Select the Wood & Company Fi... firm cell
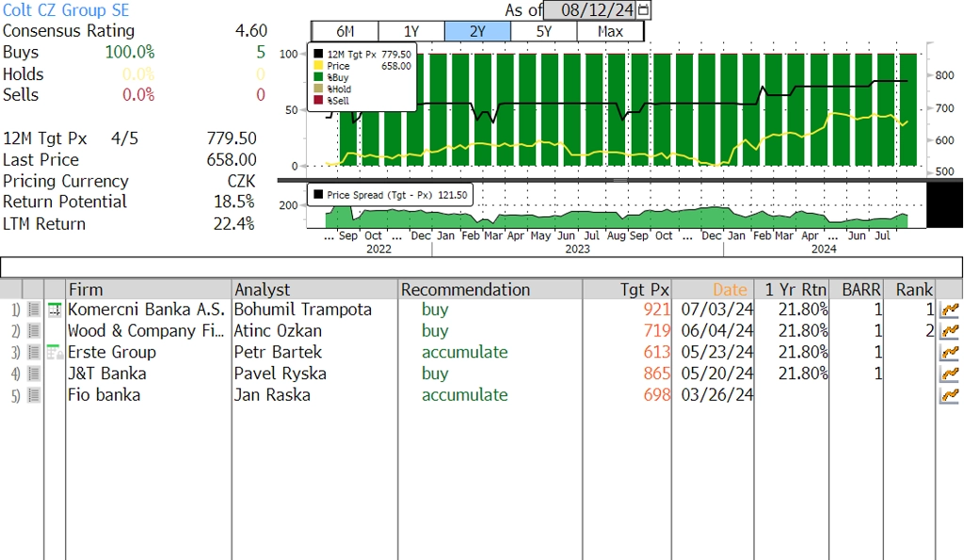964x560 pixels. pos(146,330)
